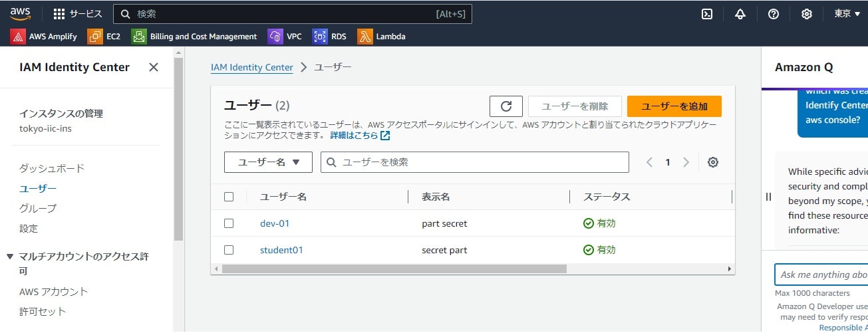Screen dimensions: 868x333
Task: Go to the previous page arrow
Action: pos(650,162)
